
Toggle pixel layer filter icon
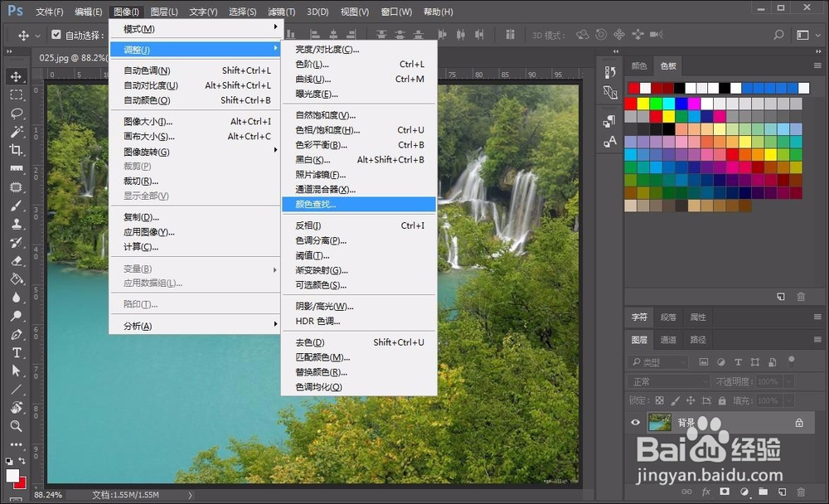(703, 362)
